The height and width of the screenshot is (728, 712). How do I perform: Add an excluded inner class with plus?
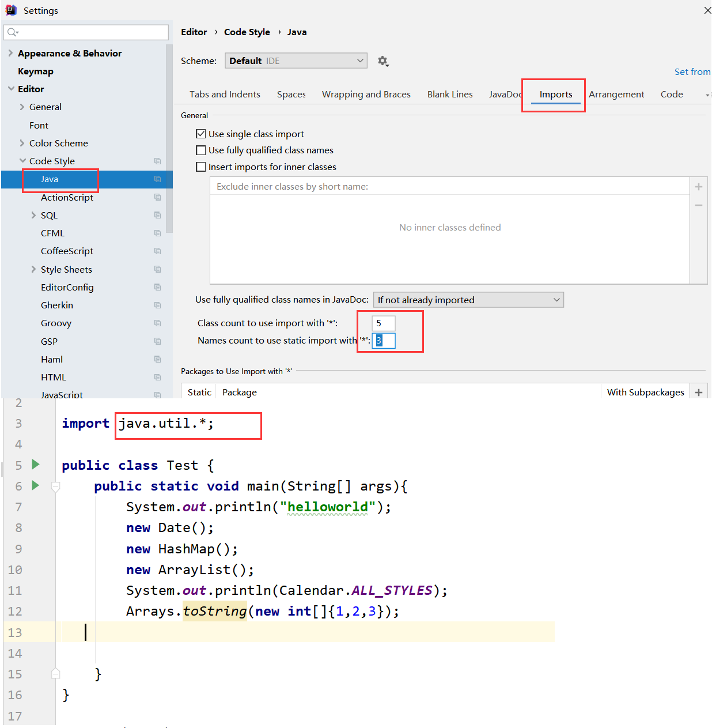point(699,187)
